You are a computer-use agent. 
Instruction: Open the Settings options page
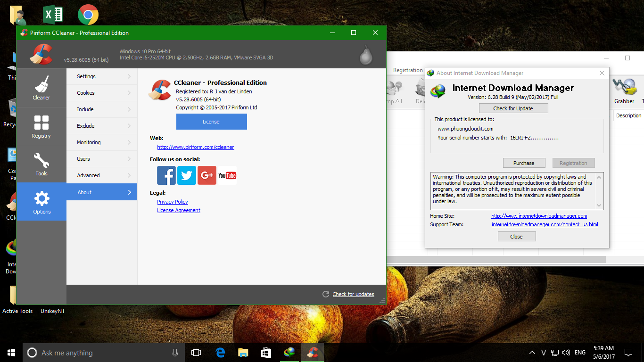(102, 76)
